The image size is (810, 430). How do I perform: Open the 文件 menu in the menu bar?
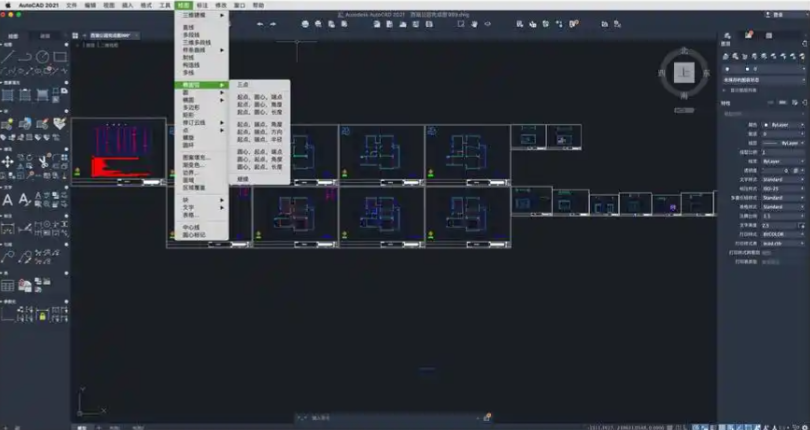pos(72,5)
